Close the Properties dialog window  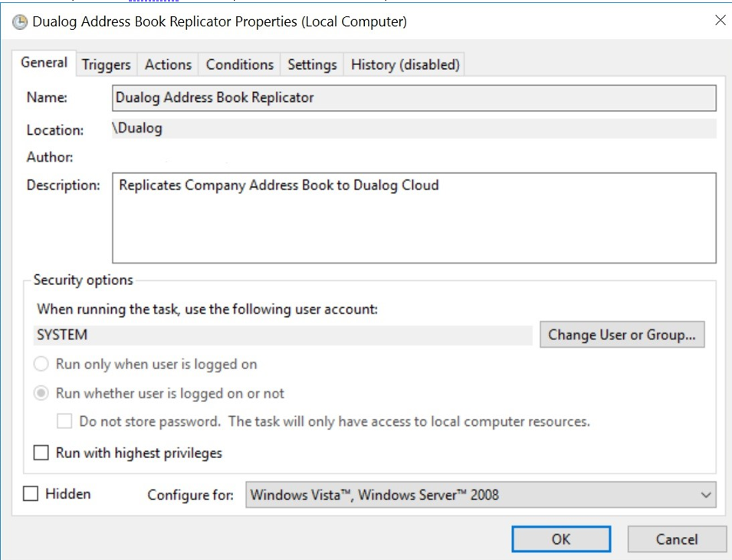(721, 20)
